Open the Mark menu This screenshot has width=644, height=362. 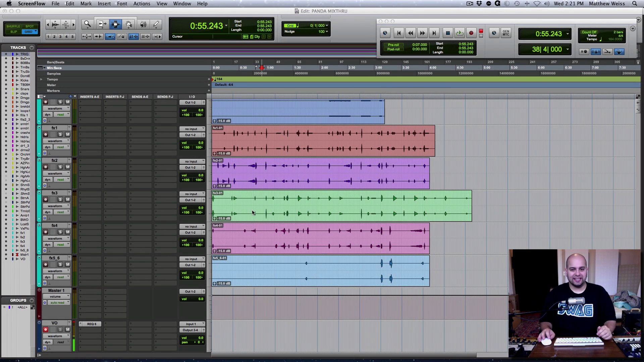coord(86,4)
